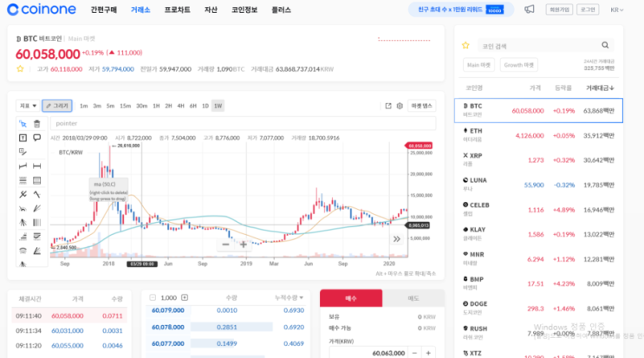The image size is (644, 358).
Task: Select the 1D chart interval
Action: pyautogui.click(x=205, y=106)
